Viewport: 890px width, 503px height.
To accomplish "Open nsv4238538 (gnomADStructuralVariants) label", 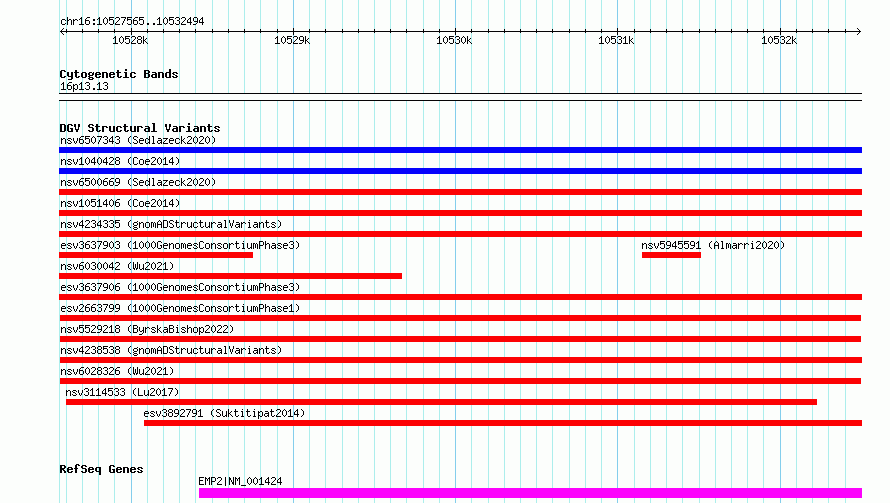I will [x=171, y=350].
